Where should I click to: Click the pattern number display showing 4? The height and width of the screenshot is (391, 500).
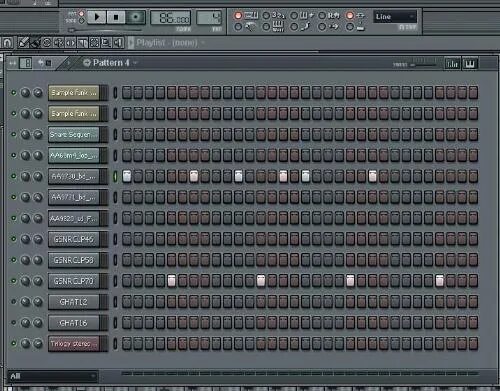(209, 18)
